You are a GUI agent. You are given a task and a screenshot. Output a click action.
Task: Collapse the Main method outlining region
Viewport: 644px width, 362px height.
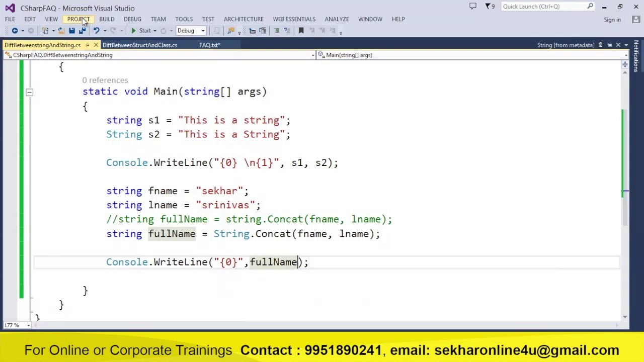point(29,92)
